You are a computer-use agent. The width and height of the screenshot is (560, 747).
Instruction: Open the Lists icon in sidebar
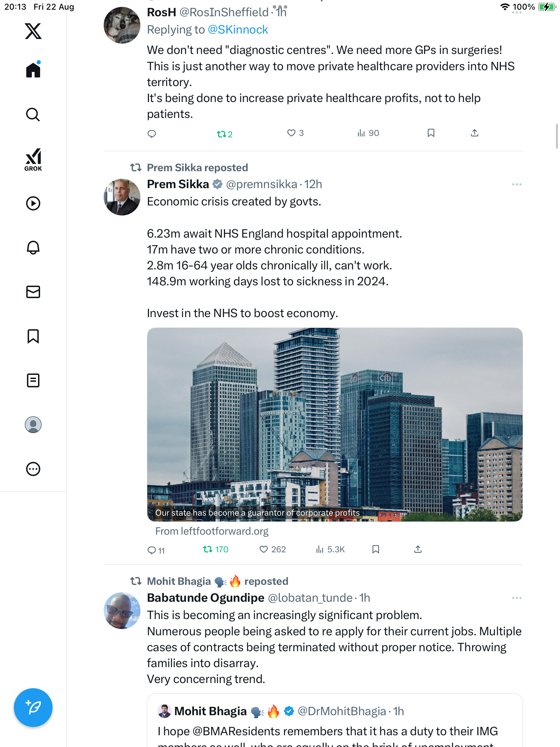33,380
